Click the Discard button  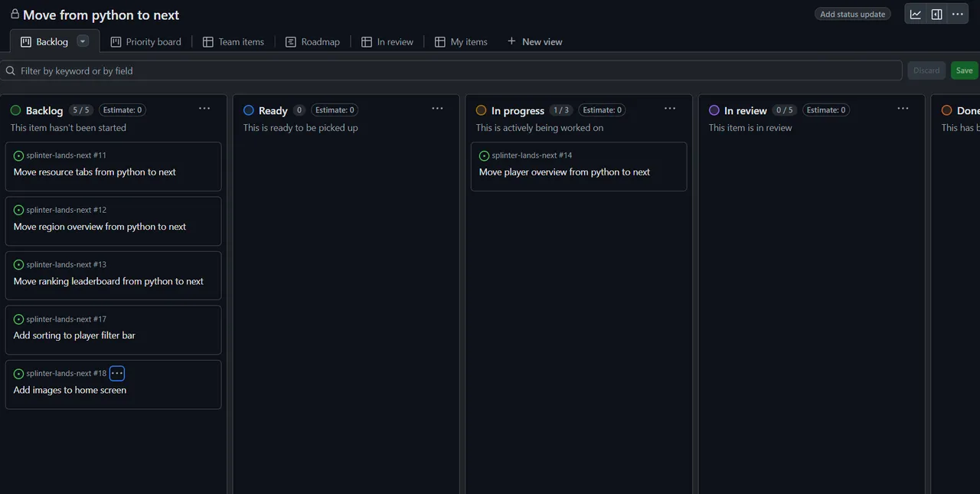926,70
